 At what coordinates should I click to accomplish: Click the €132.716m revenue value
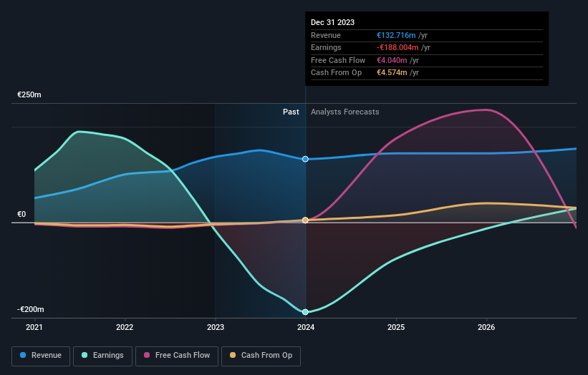(396, 35)
